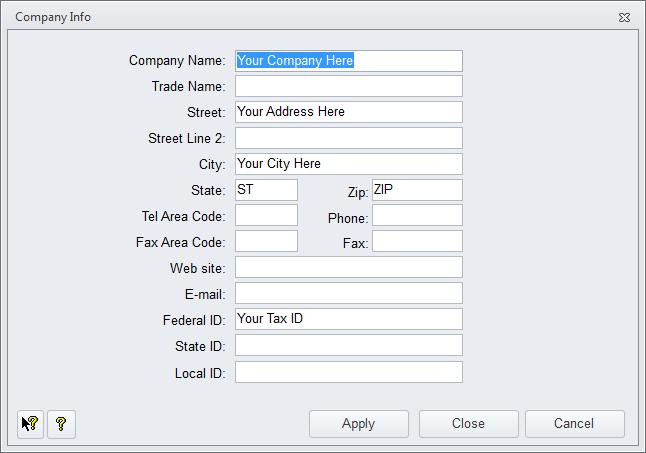
Task: Cancel the company info changes
Action: [x=574, y=424]
